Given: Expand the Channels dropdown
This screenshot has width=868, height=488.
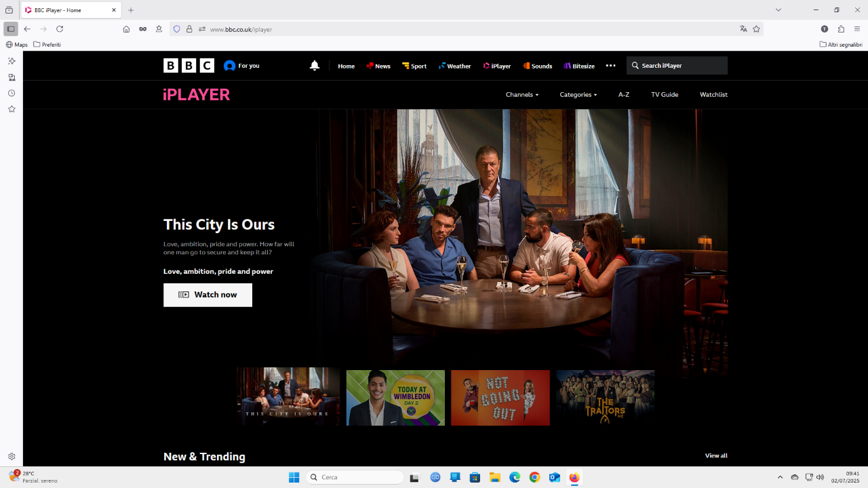Looking at the screenshot, I should (522, 95).
